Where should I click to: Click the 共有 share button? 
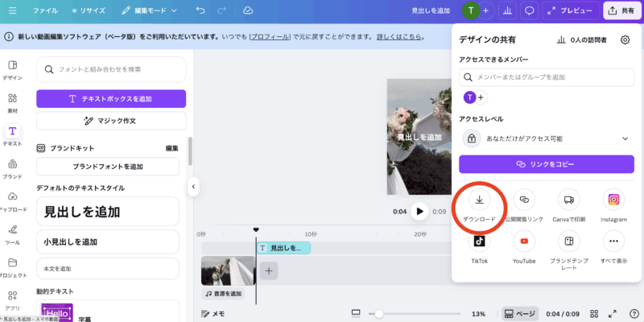click(621, 10)
